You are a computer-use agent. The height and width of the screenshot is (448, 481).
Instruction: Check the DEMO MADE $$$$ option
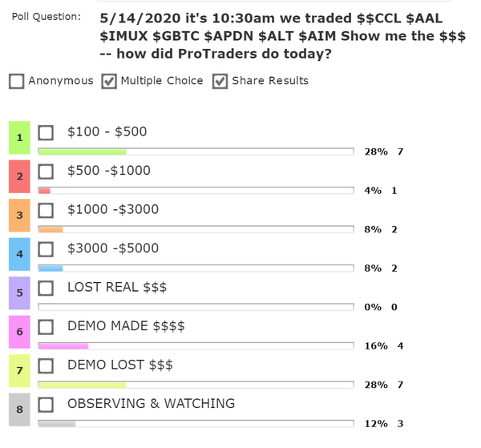coord(46,326)
